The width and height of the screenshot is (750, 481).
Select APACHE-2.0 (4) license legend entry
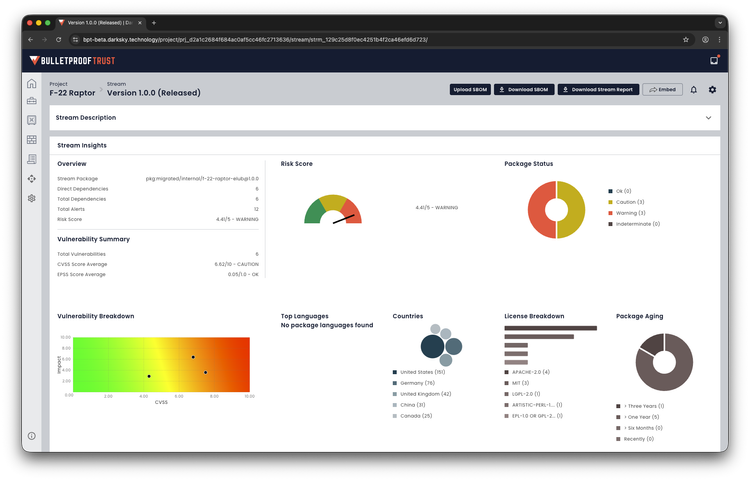527,372
